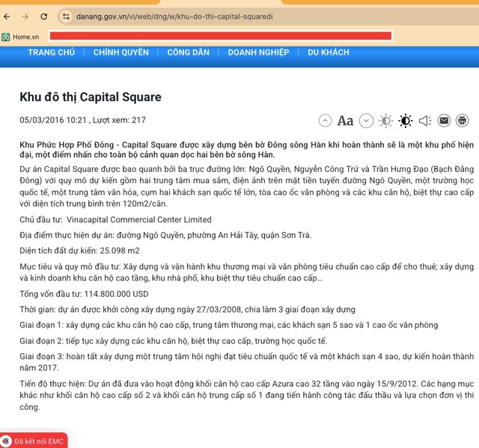
Task: Click the email article envelope icon
Action: (x=444, y=120)
